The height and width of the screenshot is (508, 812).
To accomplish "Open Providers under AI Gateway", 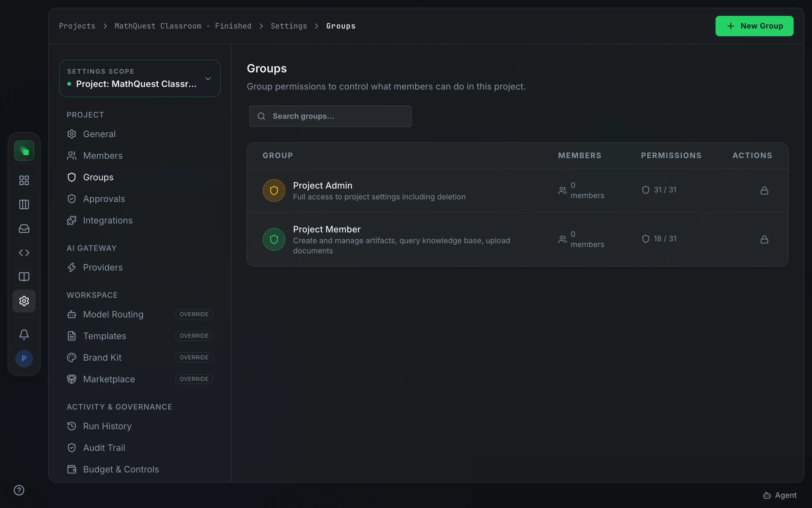I will (x=140, y=268).
